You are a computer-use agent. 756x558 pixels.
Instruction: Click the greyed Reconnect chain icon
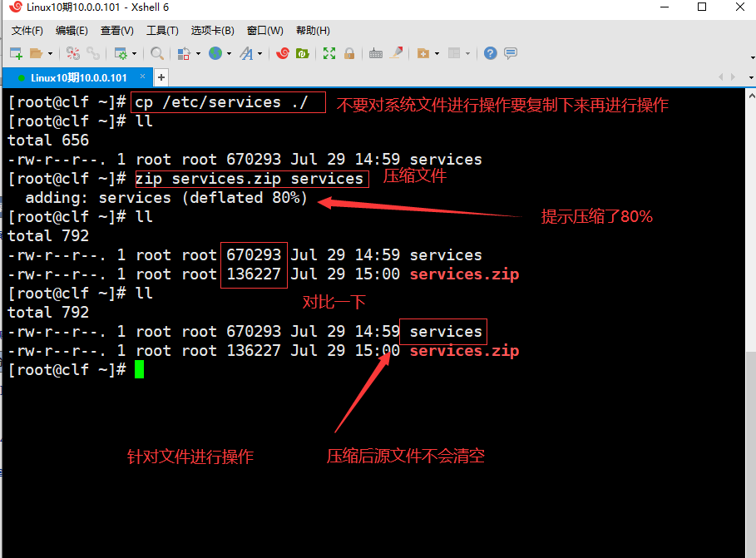(93, 53)
